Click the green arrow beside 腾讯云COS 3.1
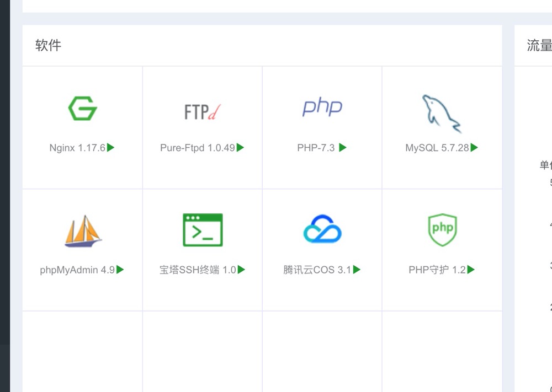This screenshot has width=552, height=392. pos(357,270)
